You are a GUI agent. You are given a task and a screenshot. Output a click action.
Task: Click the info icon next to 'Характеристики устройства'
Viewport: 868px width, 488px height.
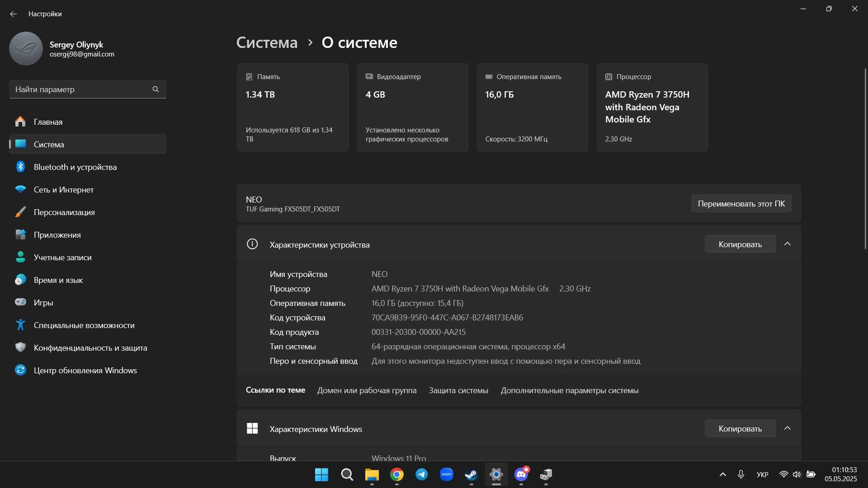point(252,244)
